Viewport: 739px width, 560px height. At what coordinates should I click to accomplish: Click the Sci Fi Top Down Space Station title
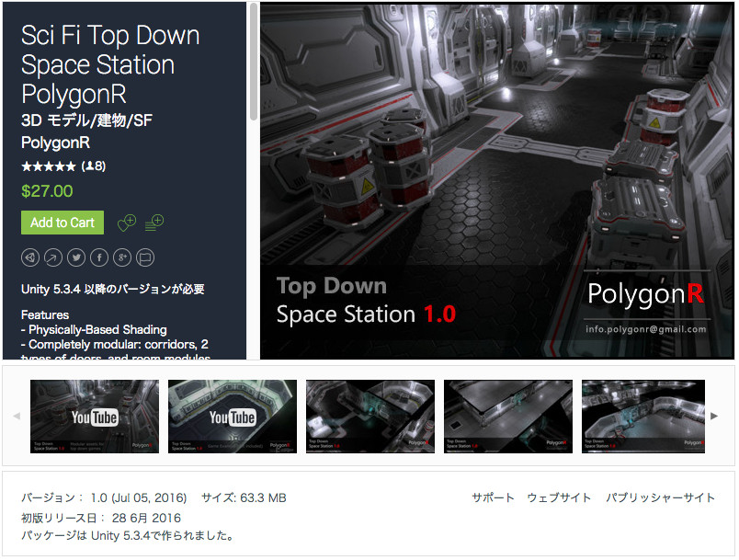[110, 64]
